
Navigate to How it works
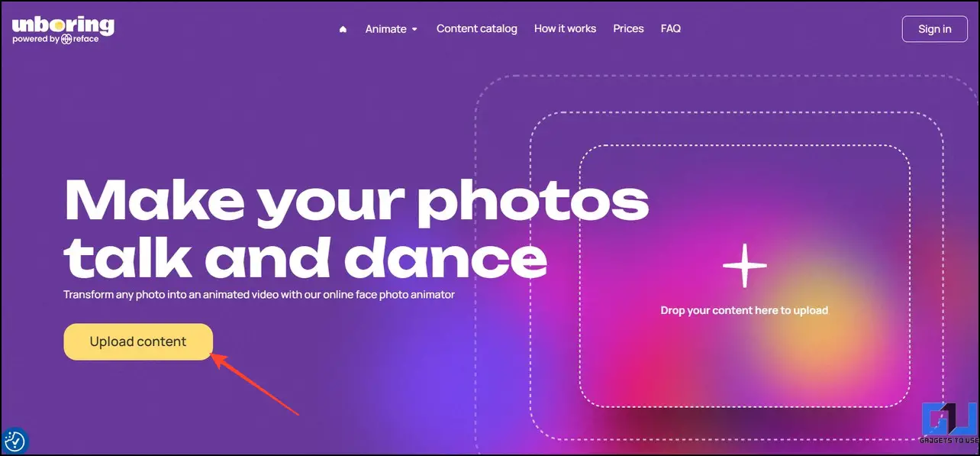(565, 28)
